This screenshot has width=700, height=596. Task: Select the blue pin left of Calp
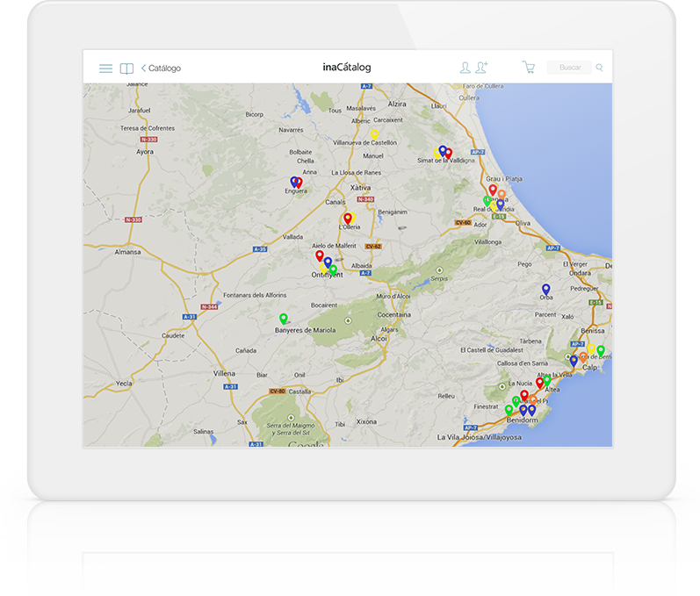click(574, 360)
